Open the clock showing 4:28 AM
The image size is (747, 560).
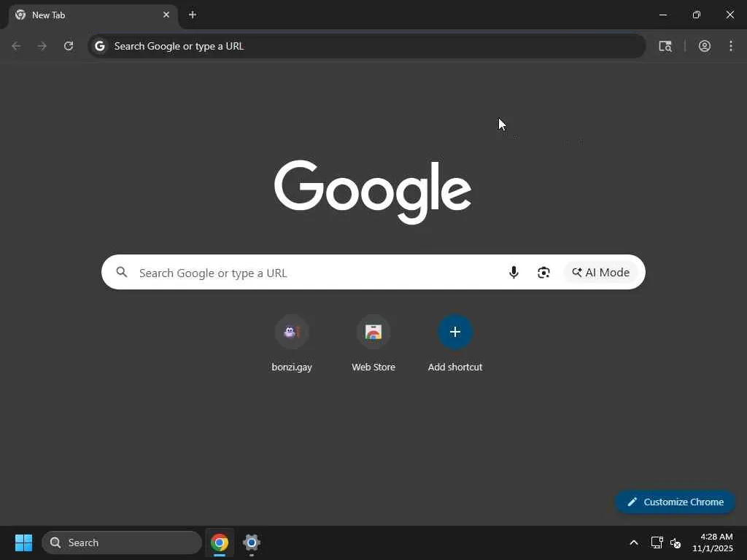click(x=713, y=542)
